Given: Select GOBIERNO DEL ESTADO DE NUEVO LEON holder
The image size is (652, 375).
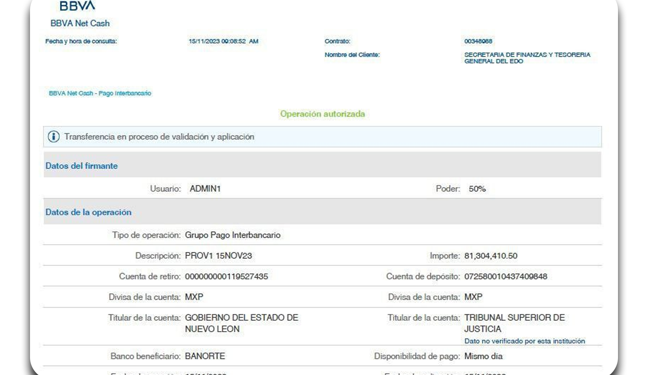Looking at the screenshot, I should click(241, 323).
